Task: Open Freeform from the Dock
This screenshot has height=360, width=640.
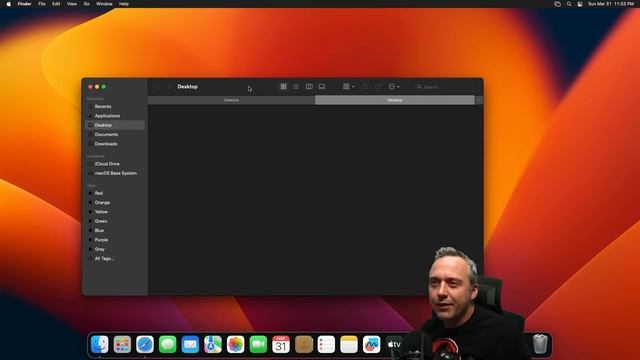Action: click(371, 344)
